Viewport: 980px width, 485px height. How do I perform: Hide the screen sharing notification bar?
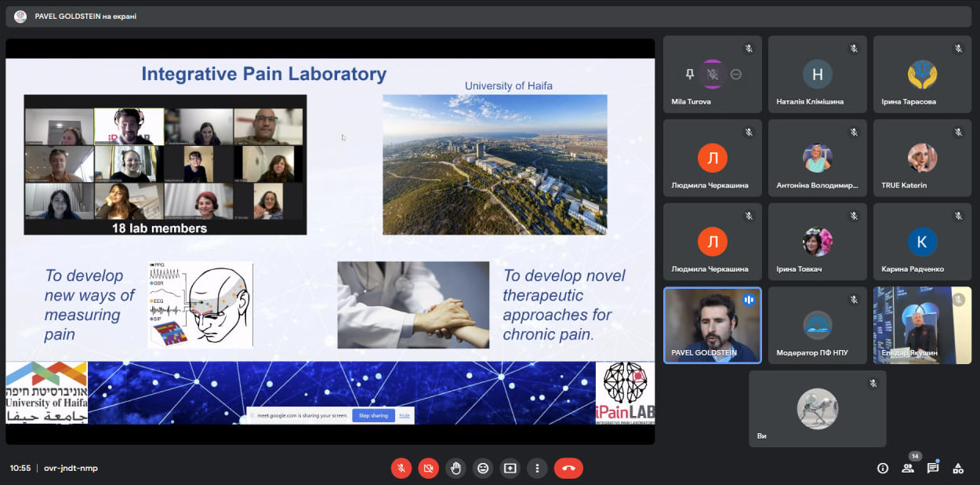(x=405, y=415)
